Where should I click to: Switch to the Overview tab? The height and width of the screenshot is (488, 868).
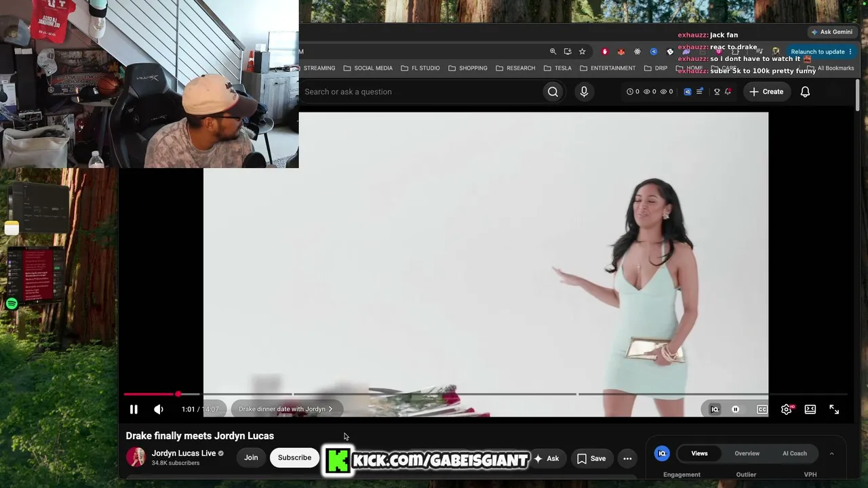click(747, 453)
